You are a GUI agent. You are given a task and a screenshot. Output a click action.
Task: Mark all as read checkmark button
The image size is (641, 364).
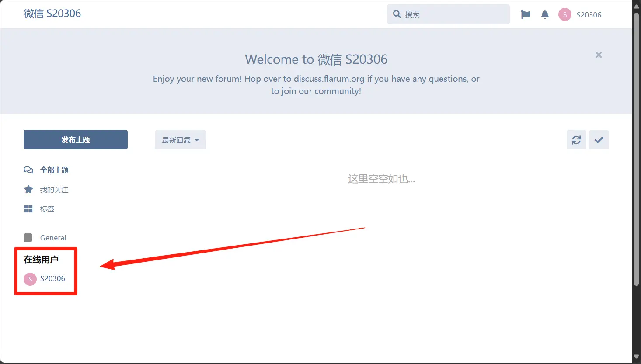(x=599, y=140)
